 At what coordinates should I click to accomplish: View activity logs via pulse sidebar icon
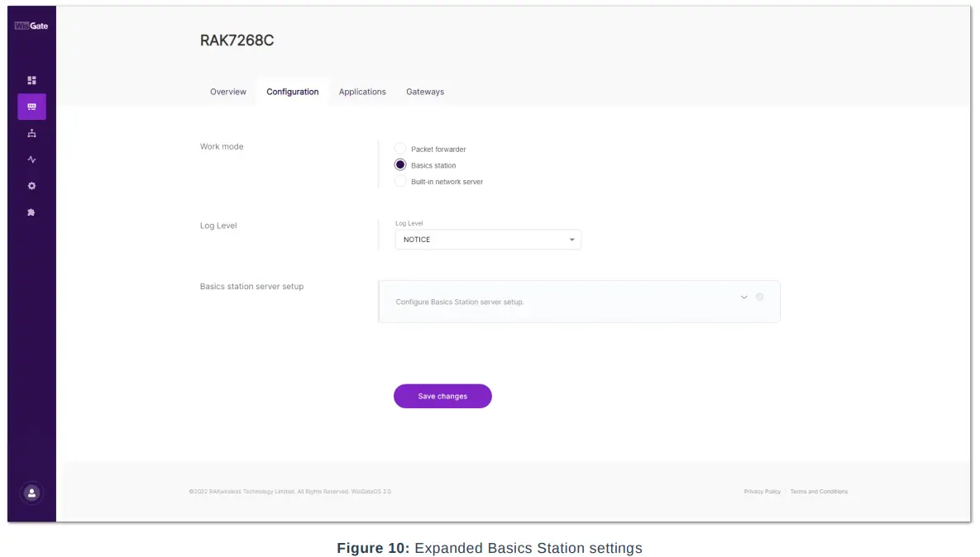tap(31, 159)
